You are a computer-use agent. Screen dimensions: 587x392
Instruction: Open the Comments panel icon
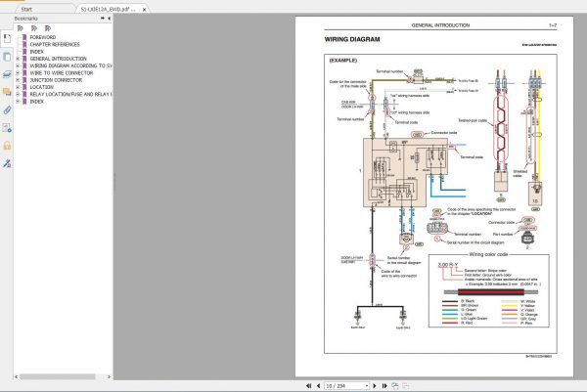pos(7,92)
